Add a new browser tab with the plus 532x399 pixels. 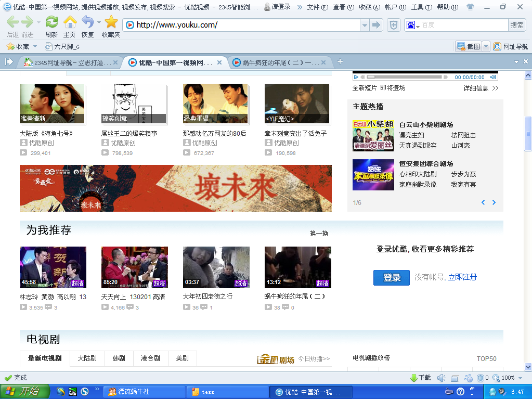pyautogui.click(x=340, y=61)
